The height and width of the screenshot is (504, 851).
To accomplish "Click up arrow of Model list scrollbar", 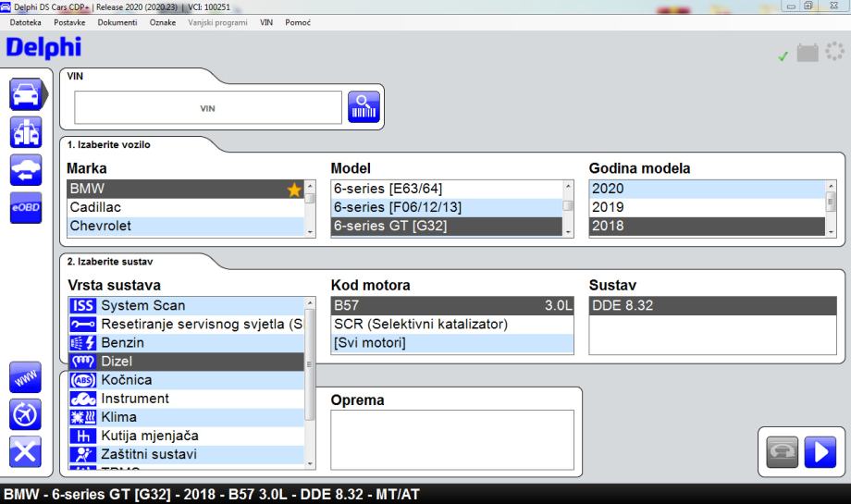I will point(568,186).
